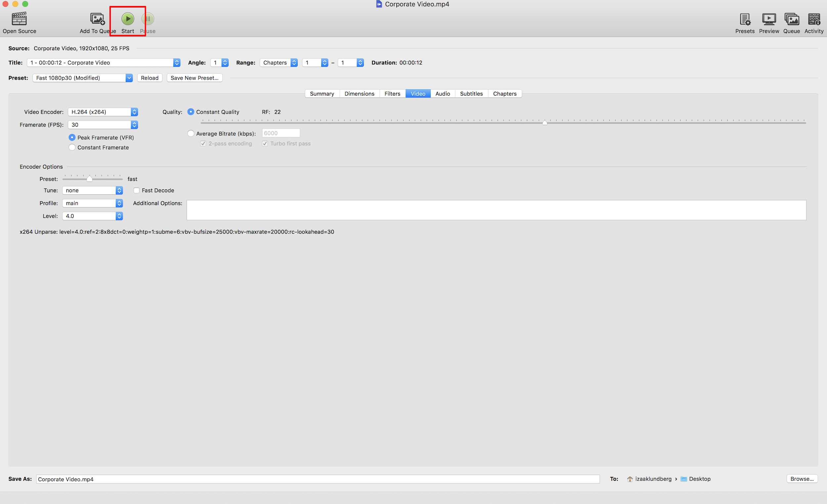Click the home folder icon for izaaklundberg
This screenshot has height=504, width=827.
(630, 479)
